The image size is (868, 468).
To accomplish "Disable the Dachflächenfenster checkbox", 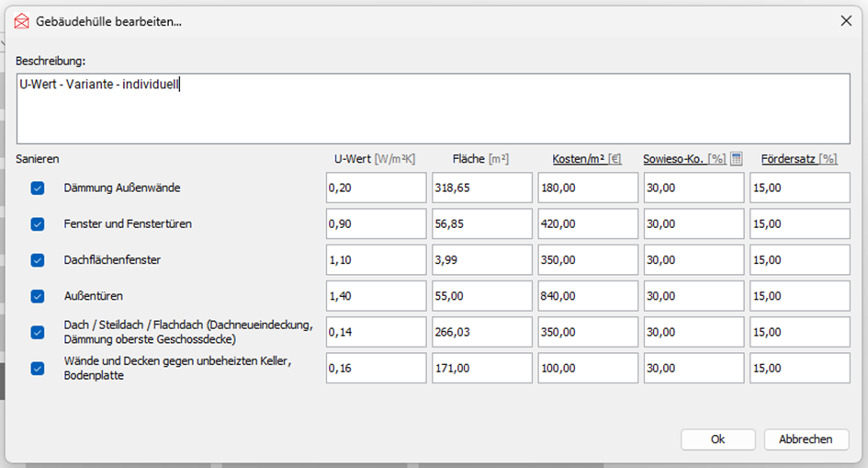I will (x=38, y=260).
